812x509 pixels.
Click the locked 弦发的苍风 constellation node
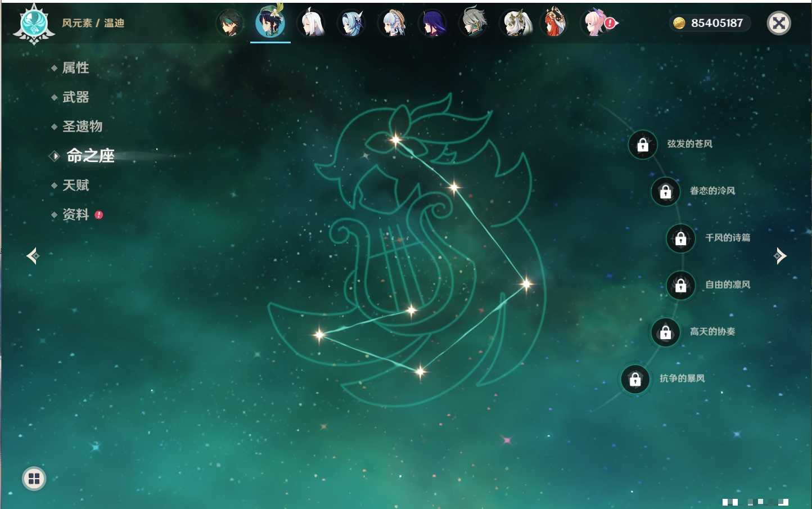pos(643,145)
